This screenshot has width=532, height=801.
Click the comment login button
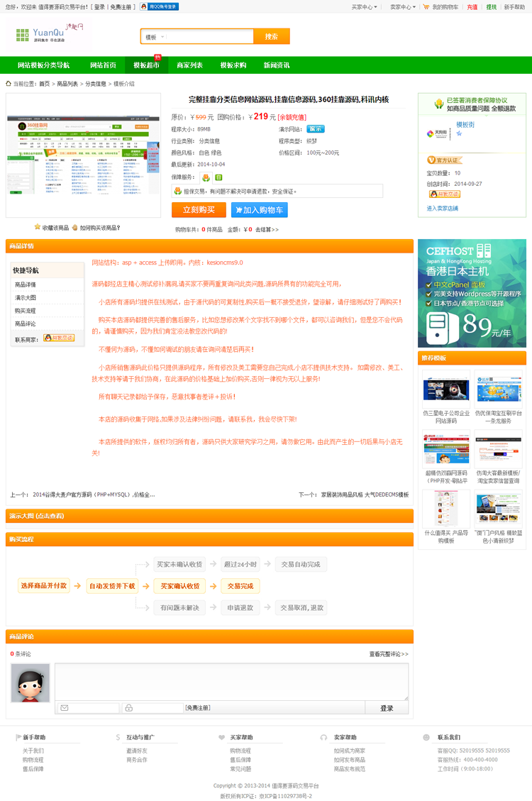387,708
